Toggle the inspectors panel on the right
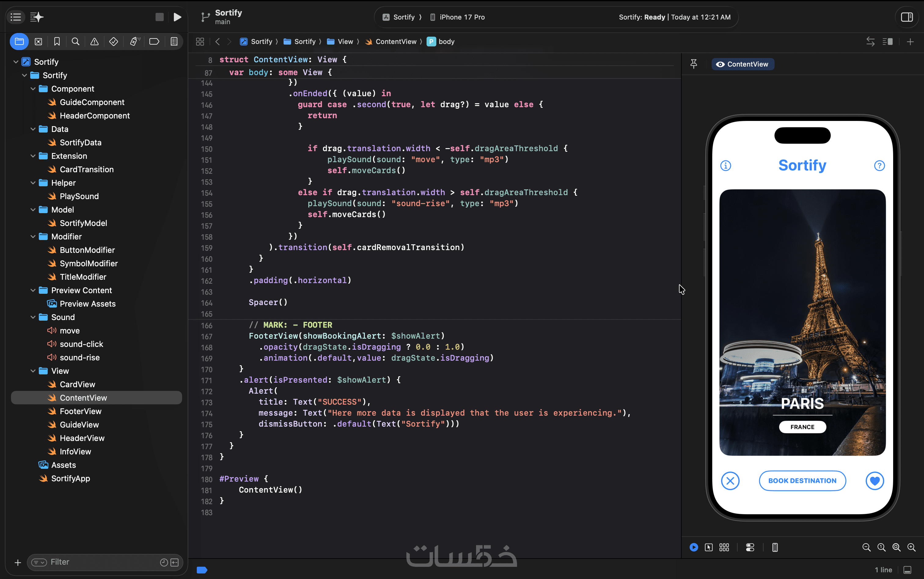Screen dimensions: 924x579 (907, 17)
